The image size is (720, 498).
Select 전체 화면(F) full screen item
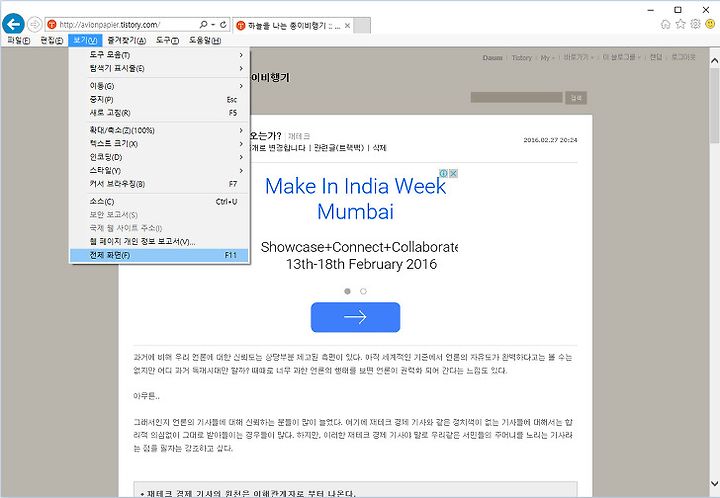(x=159, y=255)
